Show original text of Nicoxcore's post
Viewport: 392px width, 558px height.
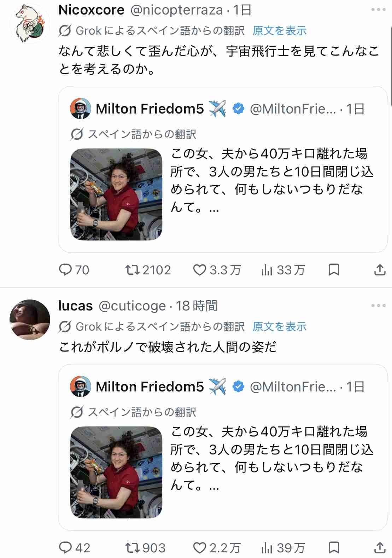point(279,31)
